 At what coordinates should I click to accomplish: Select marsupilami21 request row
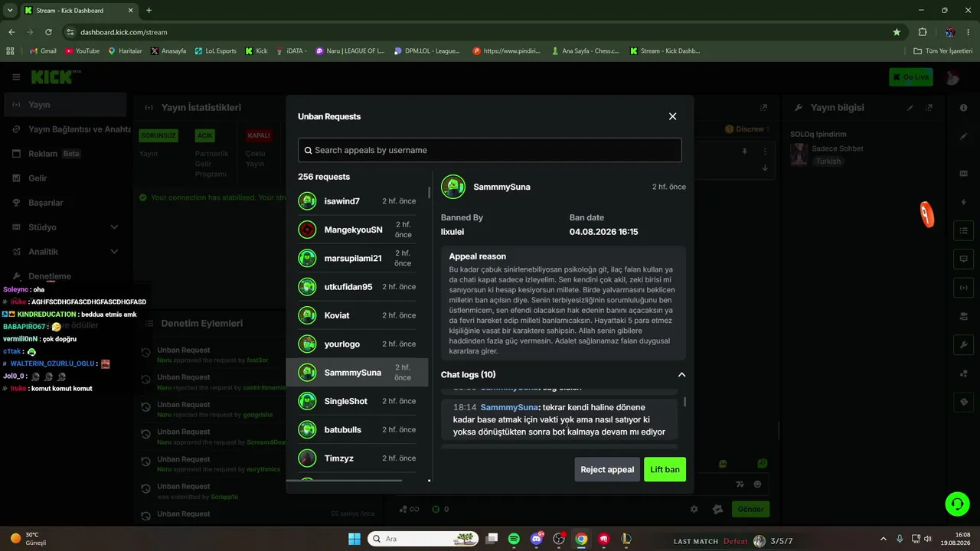[x=357, y=258]
